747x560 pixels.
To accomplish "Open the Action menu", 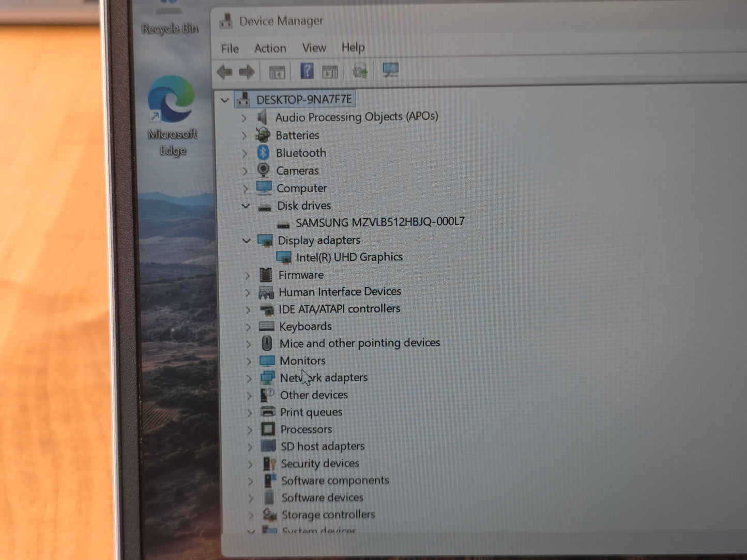I will (270, 48).
